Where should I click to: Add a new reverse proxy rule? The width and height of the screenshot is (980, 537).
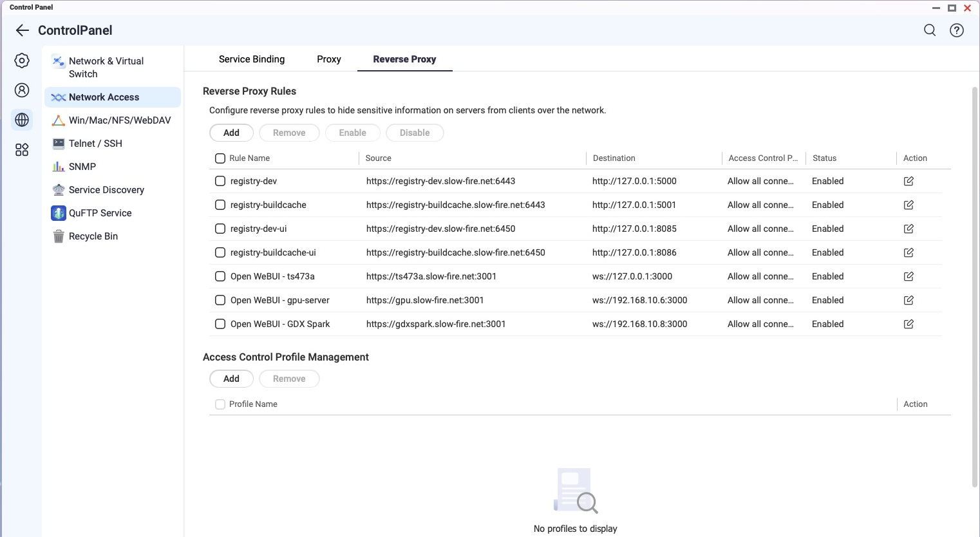(x=231, y=133)
